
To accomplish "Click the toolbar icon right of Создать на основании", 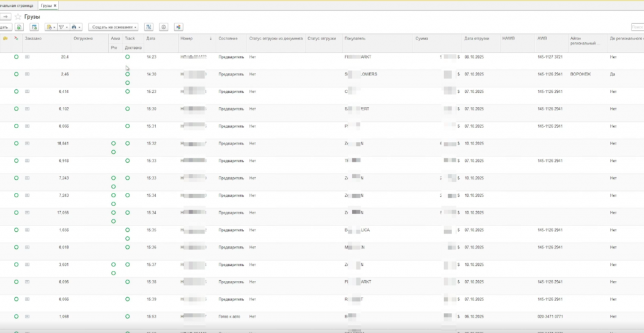I will (x=148, y=27).
